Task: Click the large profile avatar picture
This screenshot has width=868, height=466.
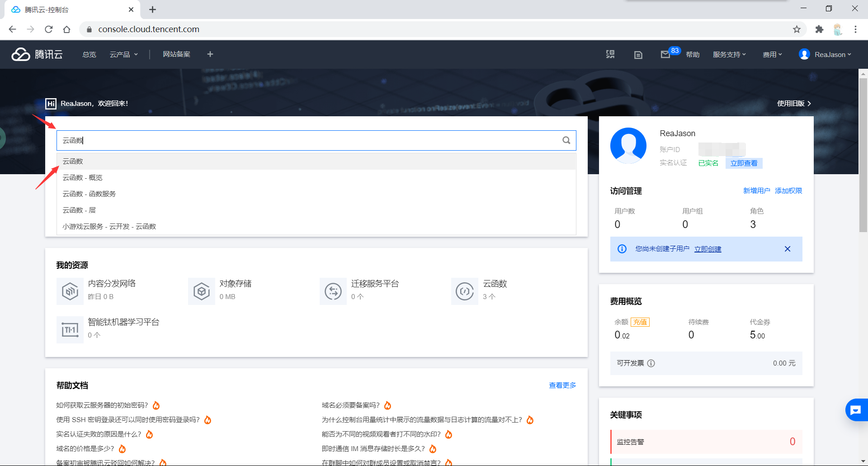Action: [x=628, y=146]
